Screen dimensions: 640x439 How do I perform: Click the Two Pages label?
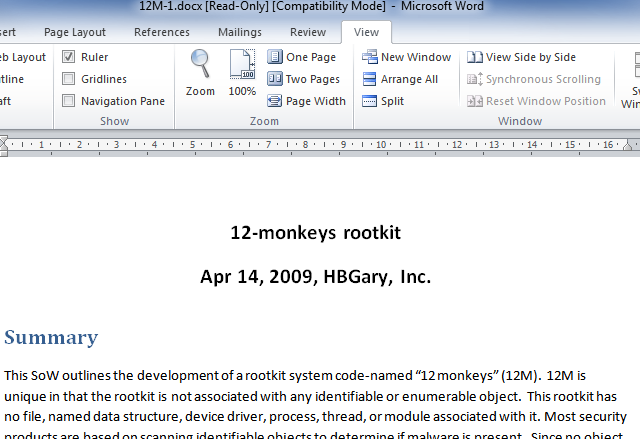coord(313,79)
